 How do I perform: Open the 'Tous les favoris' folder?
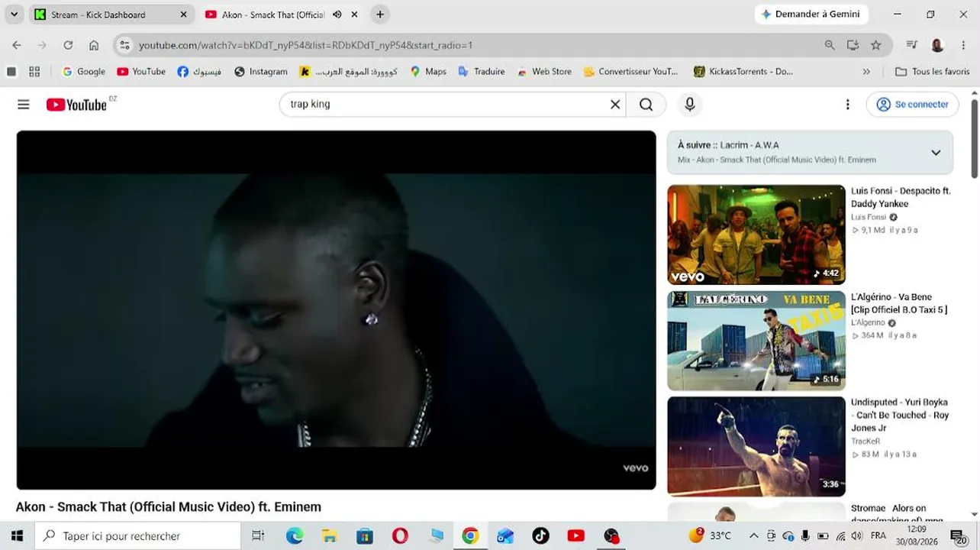click(933, 72)
